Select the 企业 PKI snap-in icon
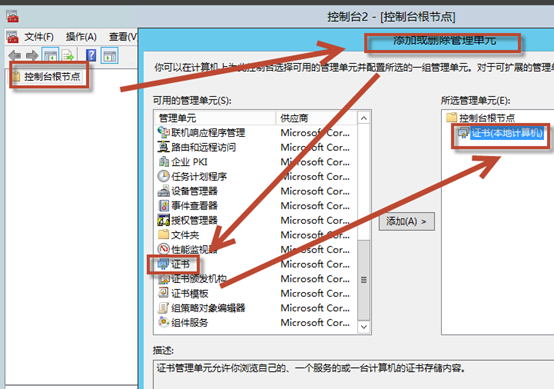This screenshot has width=554, height=389. [x=163, y=162]
